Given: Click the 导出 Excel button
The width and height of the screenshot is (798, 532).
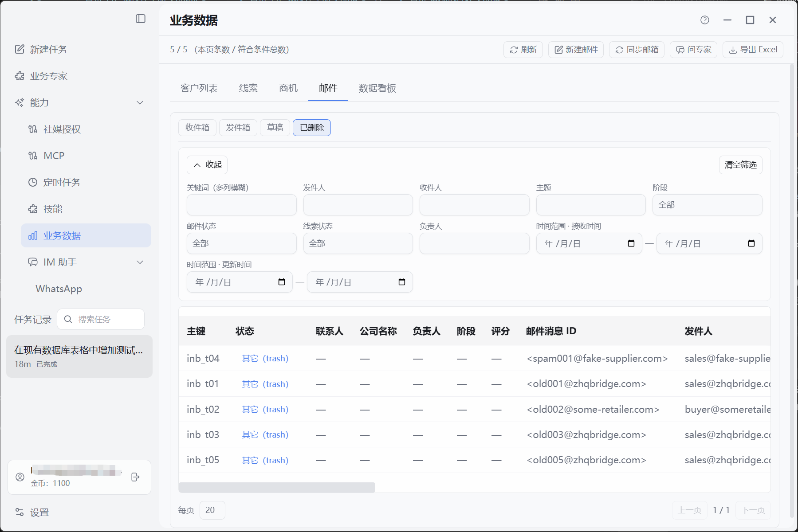Looking at the screenshot, I should coord(753,50).
